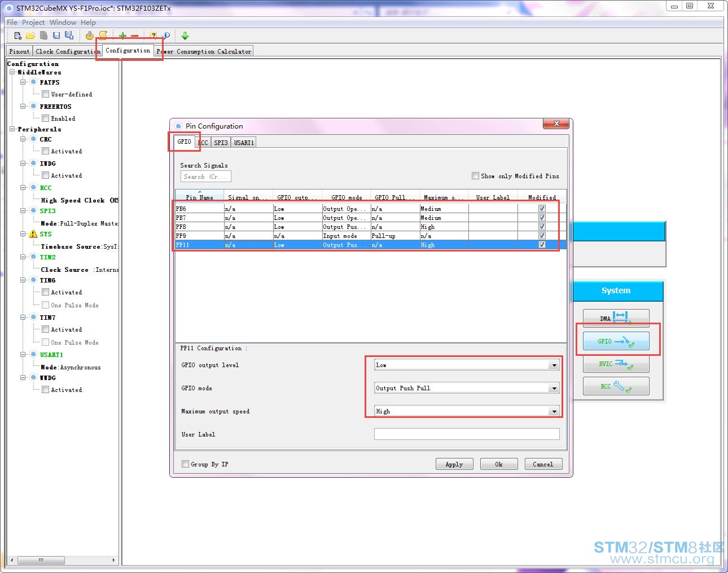728x573 pixels.
Task: Open the Help menu
Action: pyautogui.click(x=88, y=23)
